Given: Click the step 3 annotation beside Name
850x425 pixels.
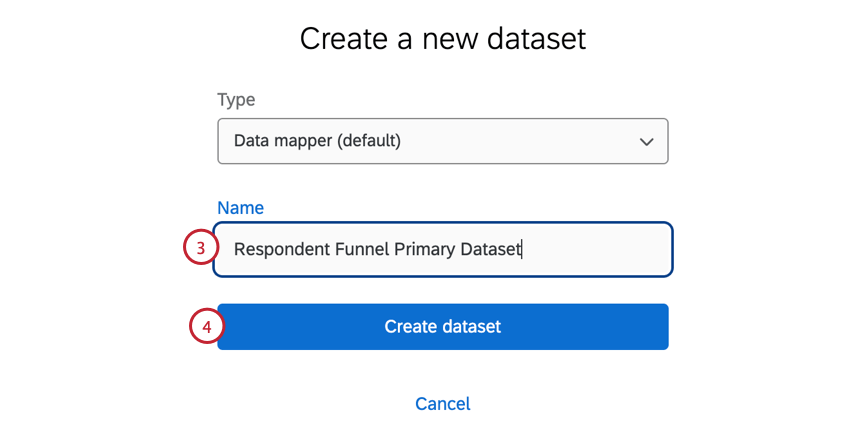Looking at the screenshot, I should click(x=200, y=248).
